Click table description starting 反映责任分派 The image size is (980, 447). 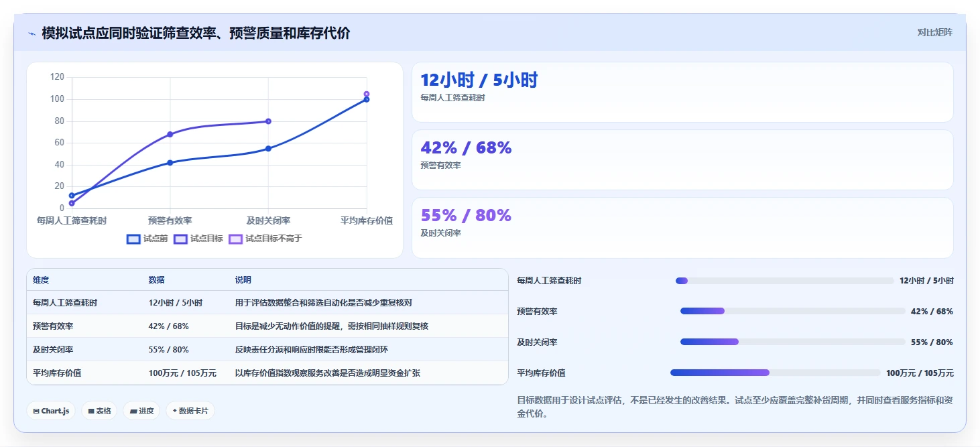tap(311, 350)
